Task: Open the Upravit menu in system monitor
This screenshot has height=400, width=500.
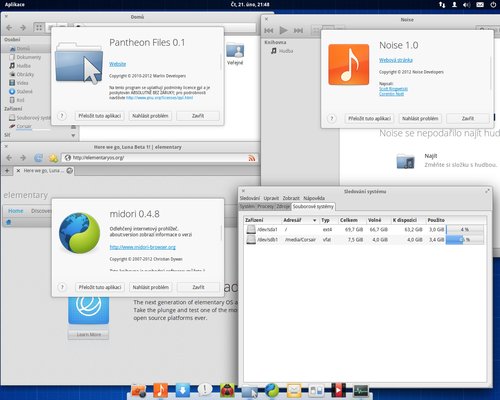Action: click(271, 198)
